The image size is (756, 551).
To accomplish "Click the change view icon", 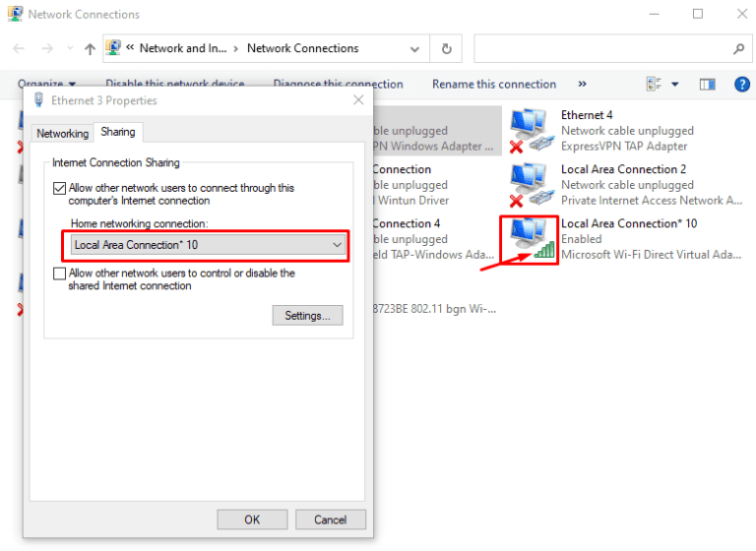I will coord(654,85).
